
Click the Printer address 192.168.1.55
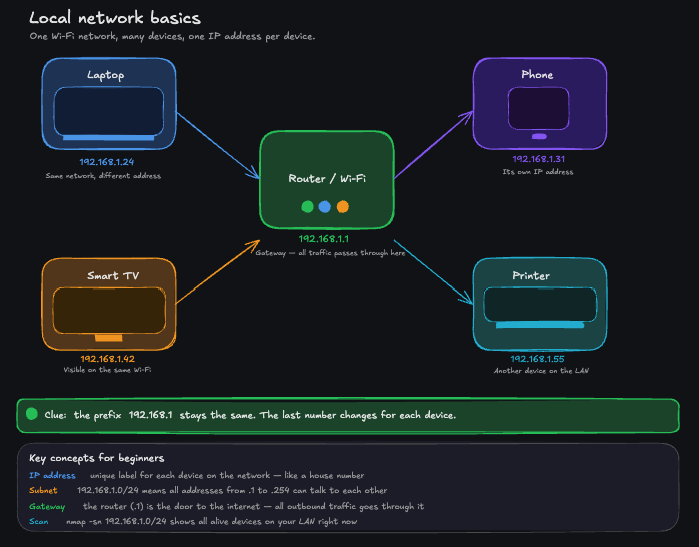coord(537,358)
